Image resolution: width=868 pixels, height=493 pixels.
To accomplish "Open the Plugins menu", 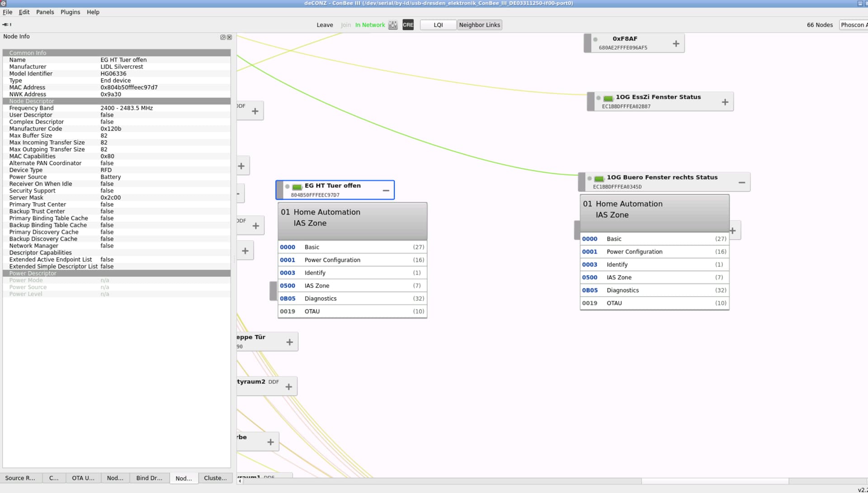I will (x=70, y=12).
